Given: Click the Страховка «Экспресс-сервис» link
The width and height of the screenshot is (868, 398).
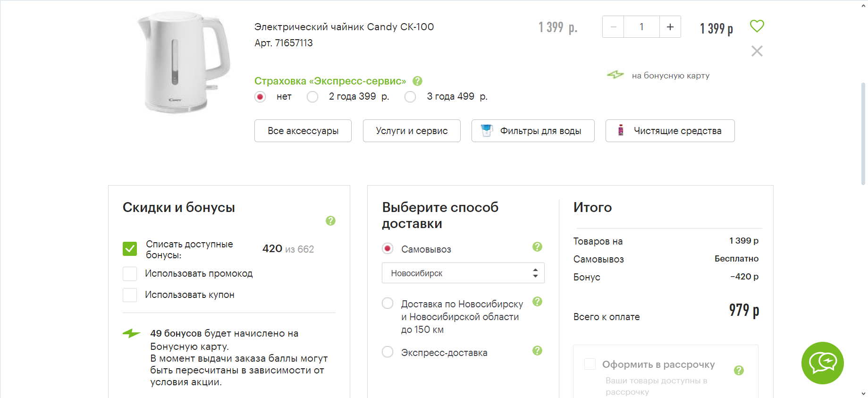Looking at the screenshot, I should (330, 81).
